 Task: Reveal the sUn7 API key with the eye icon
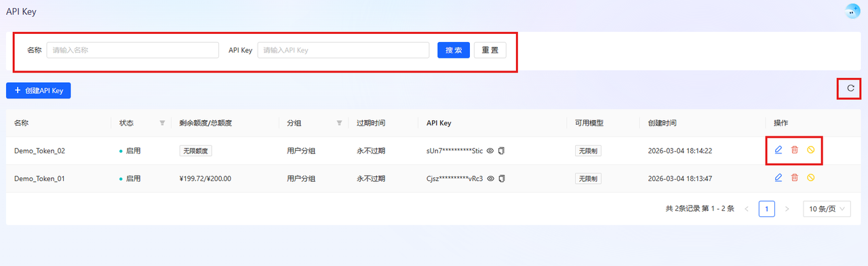click(x=490, y=151)
